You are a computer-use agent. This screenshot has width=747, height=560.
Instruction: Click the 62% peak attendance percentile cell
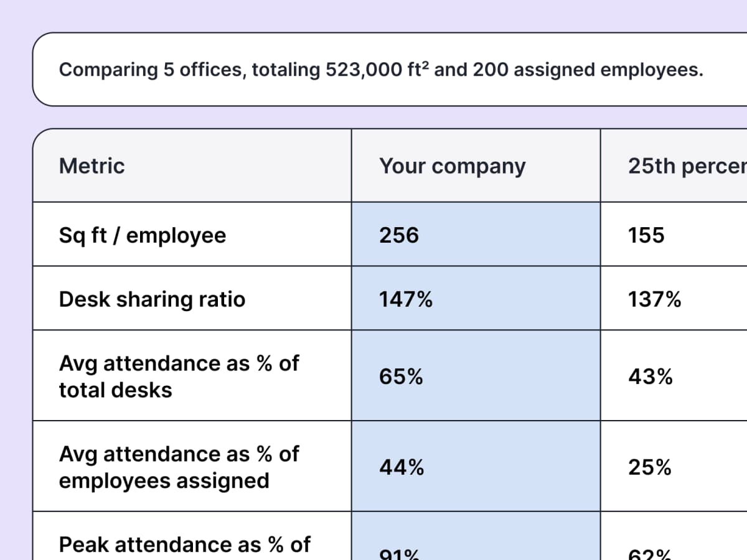[649, 554]
